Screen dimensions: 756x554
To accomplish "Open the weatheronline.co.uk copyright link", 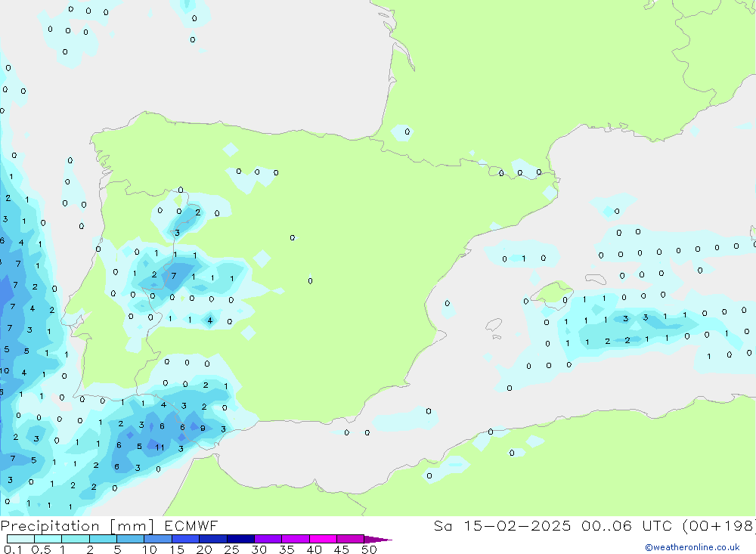I will point(692,547).
